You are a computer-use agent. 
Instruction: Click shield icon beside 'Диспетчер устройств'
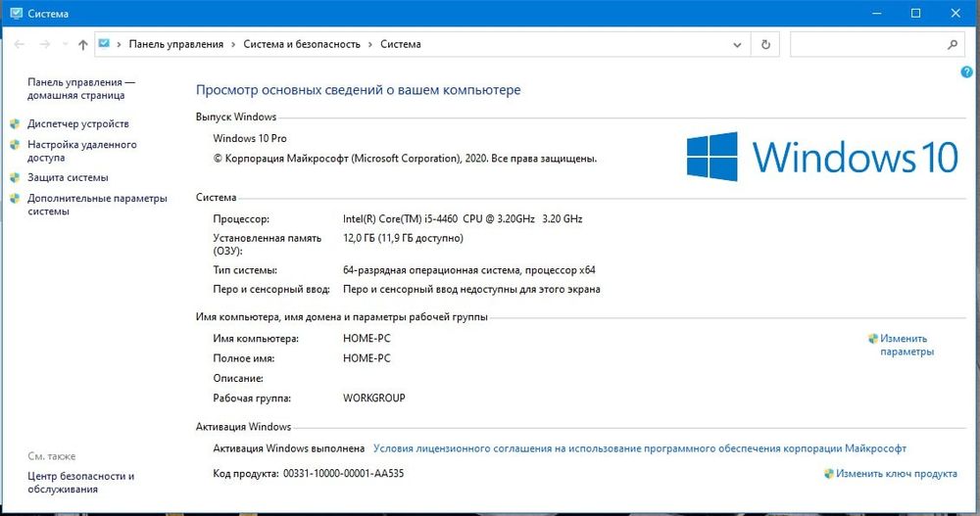pos(16,123)
